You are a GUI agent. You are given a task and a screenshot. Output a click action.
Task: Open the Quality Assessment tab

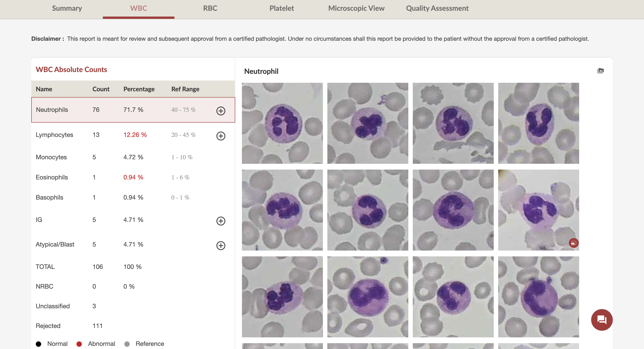437,8
